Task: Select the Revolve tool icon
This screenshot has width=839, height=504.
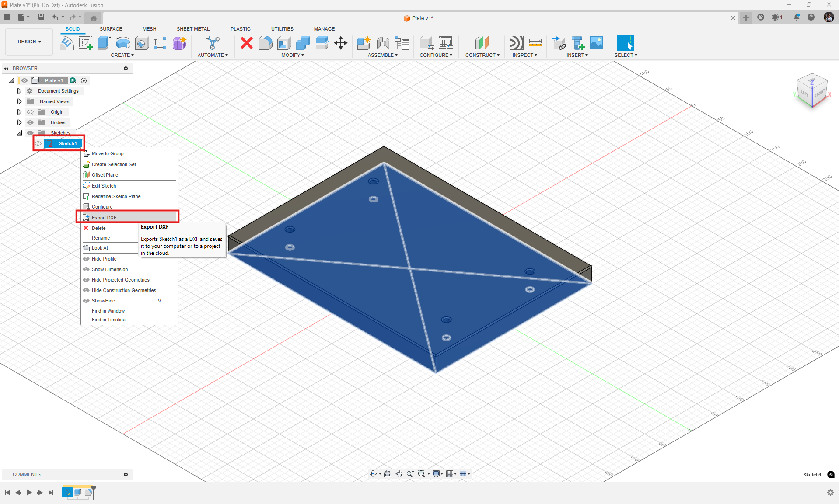Action: coord(123,43)
